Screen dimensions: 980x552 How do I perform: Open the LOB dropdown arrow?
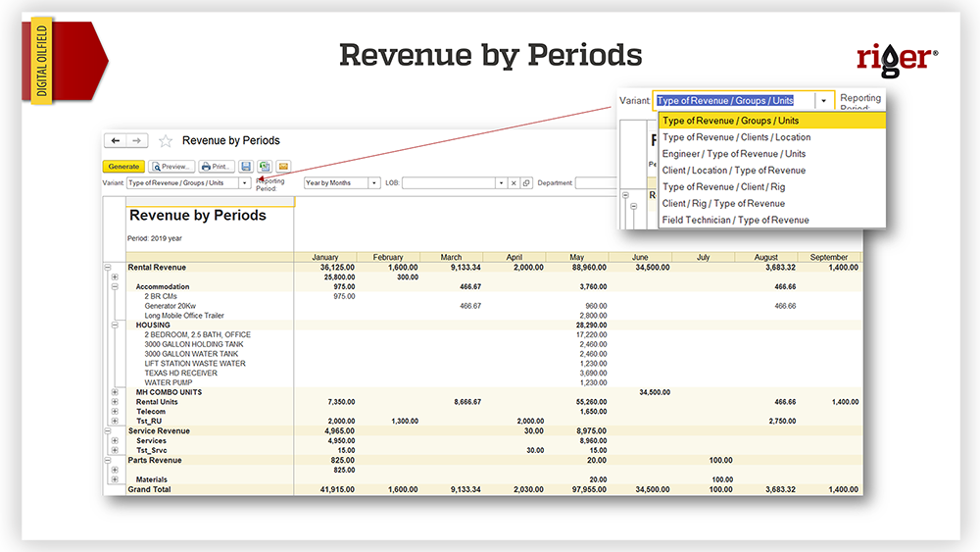501,183
